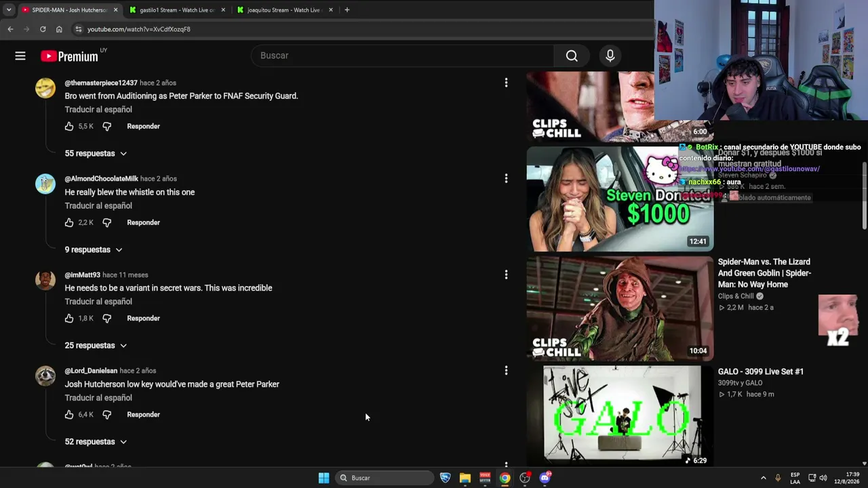
Task: Reload the page in Chrome
Action: (43, 29)
